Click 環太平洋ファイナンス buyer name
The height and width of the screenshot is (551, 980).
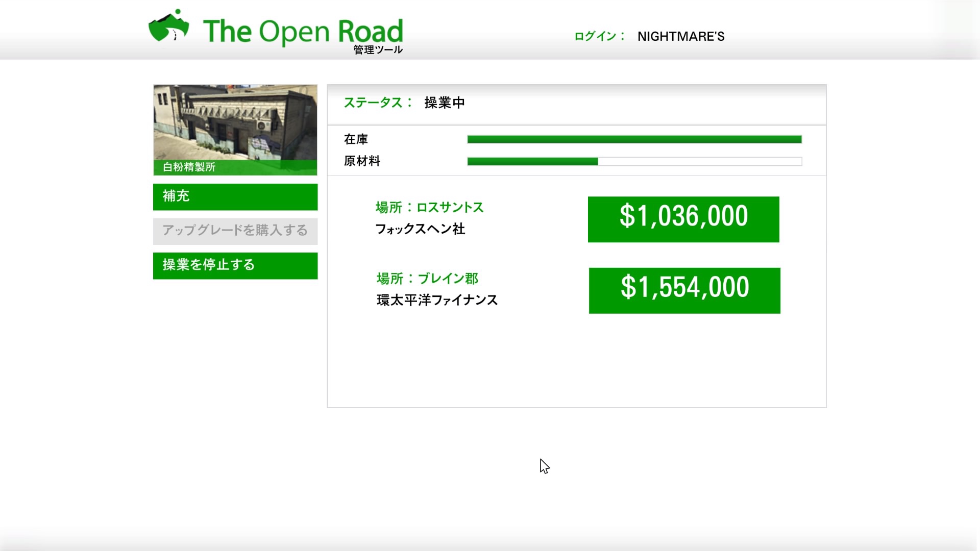click(x=437, y=300)
